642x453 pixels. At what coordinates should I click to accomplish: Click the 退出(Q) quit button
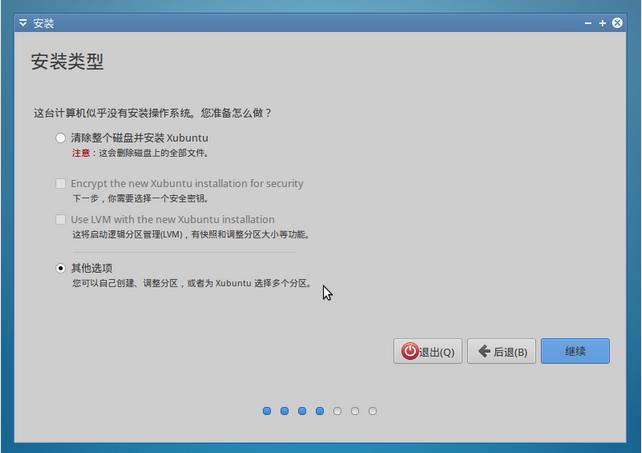[x=428, y=351]
